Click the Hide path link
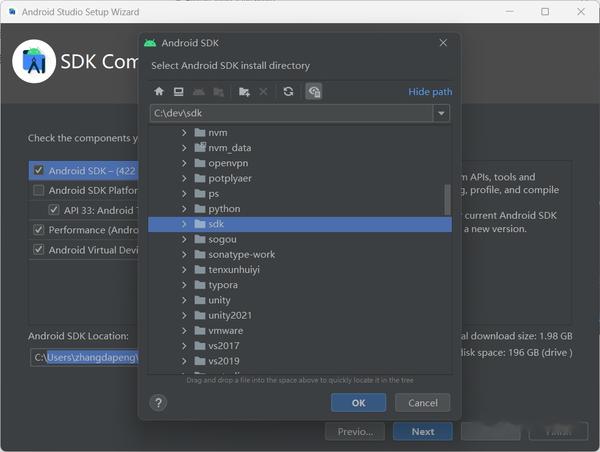600x452 pixels. 430,92
